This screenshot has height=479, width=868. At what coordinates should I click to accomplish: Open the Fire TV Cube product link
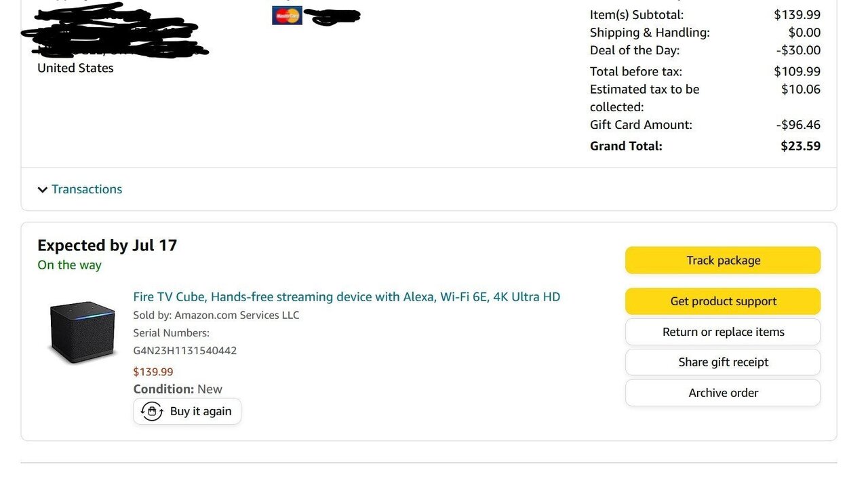pyautogui.click(x=347, y=296)
